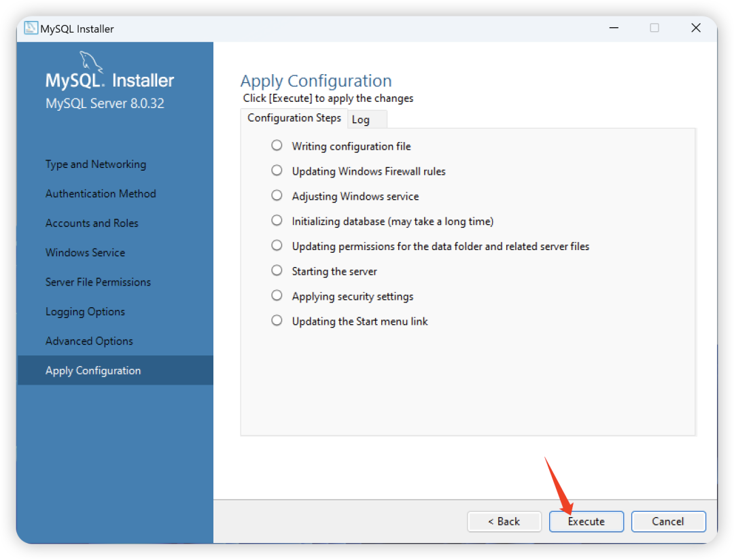
Task: Click 'Click [Execute] to apply the changes' text
Action: coord(328,99)
